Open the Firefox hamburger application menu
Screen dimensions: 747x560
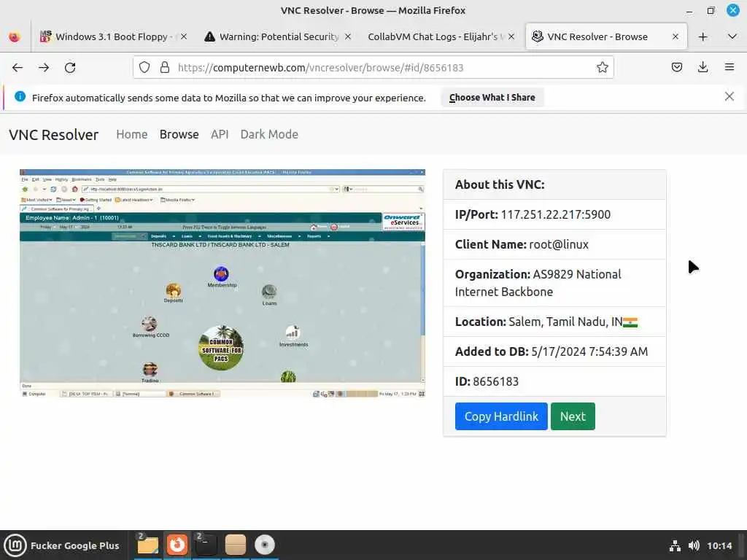click(729, 68)
